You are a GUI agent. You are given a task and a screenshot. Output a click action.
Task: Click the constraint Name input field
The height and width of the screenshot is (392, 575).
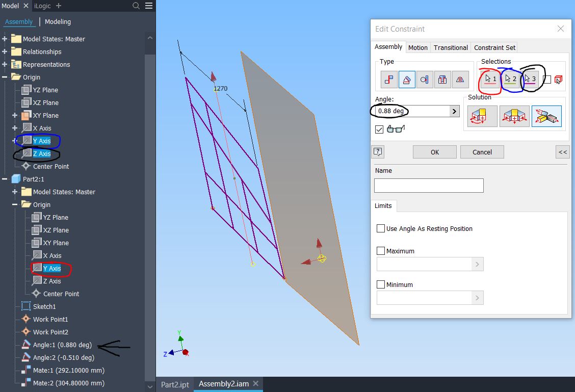tap(429, 186)
